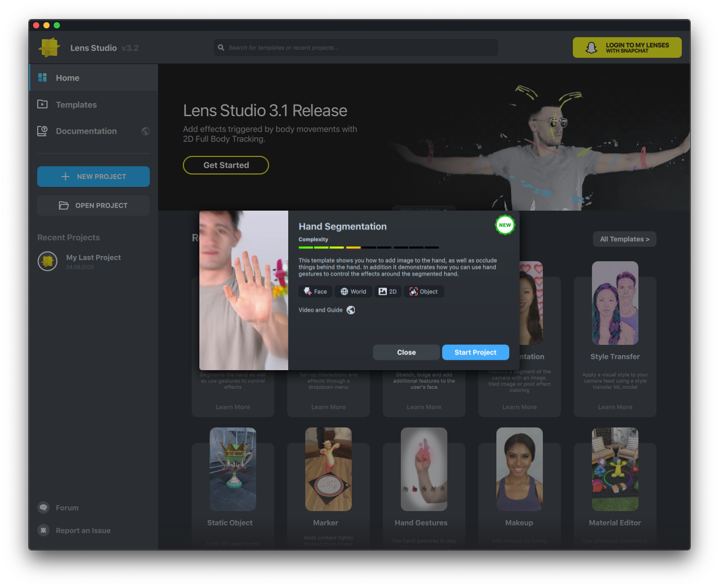Select the Object tag icon
Screen dimensions: 719x588
pyautogui.click(x=414, y=292)
